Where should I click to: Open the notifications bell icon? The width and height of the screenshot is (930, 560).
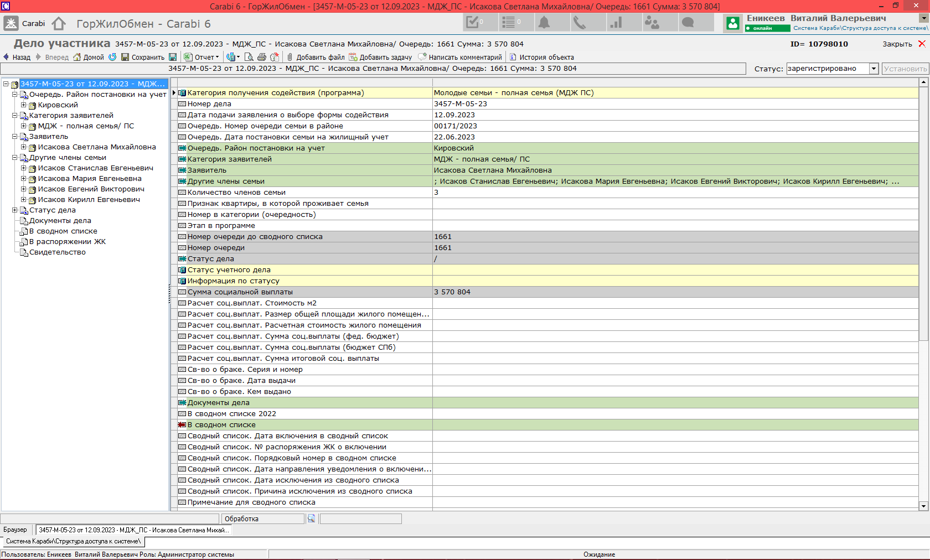tap(544, 23)
